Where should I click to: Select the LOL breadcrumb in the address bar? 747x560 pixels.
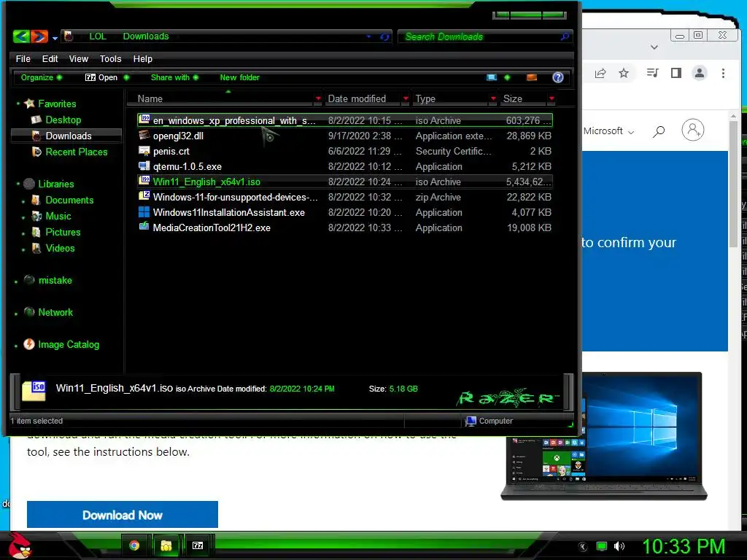coord(98,36)
